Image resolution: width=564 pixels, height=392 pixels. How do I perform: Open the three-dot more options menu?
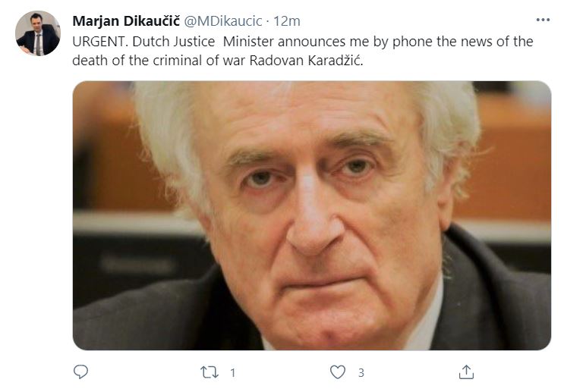(543, 20)
